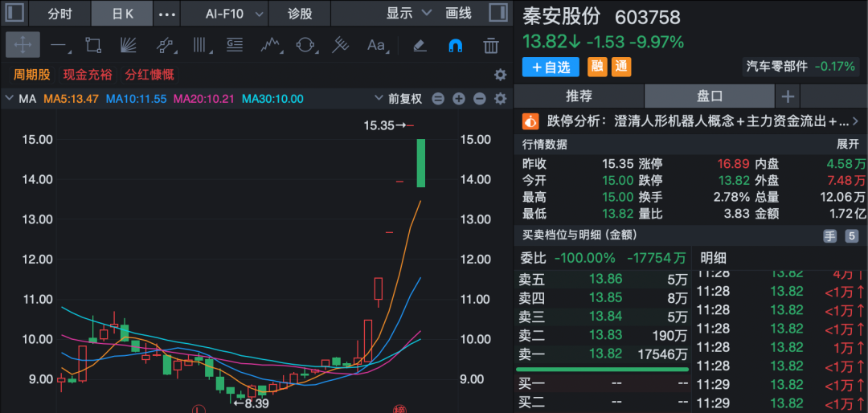Click the MA10:11.55 indicator label
Screen dimensions: 868x413
pos(136,99)
